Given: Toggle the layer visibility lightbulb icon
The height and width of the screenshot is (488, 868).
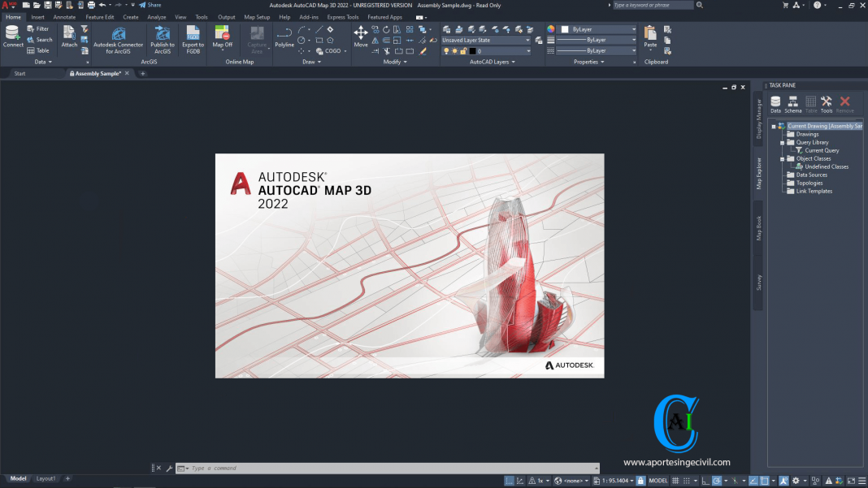Looking at the screenshot, I should click(x=446, y=50).
